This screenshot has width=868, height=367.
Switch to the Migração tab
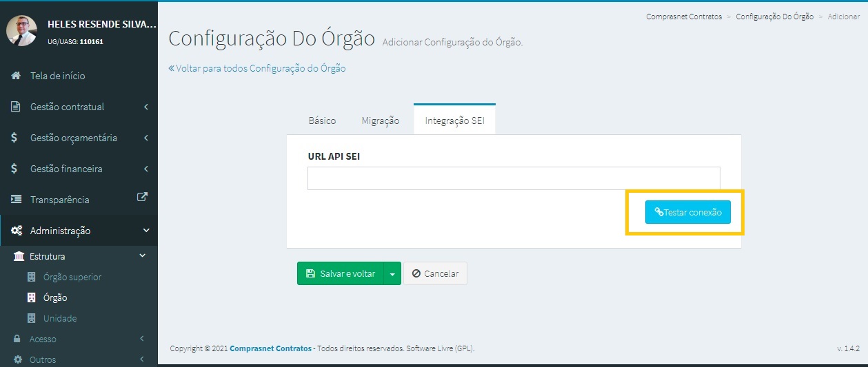(x=381, y=120)
